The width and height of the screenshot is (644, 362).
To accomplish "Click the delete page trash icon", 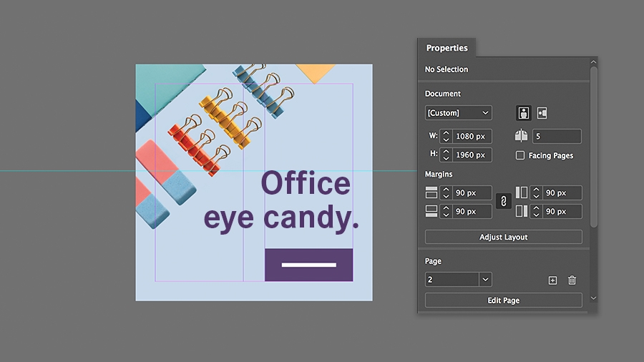I will point(572,280).
